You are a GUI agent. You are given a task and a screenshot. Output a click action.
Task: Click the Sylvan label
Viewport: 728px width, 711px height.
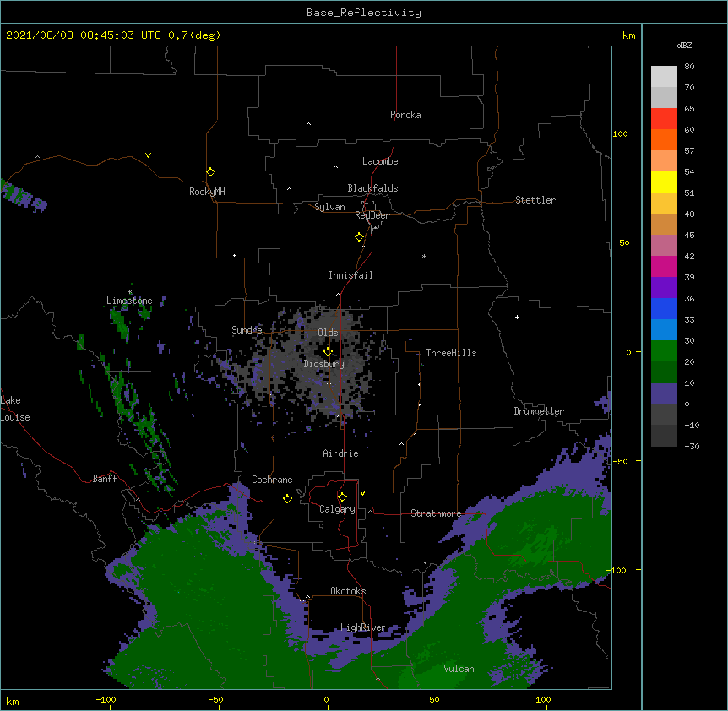coord(329,207)
